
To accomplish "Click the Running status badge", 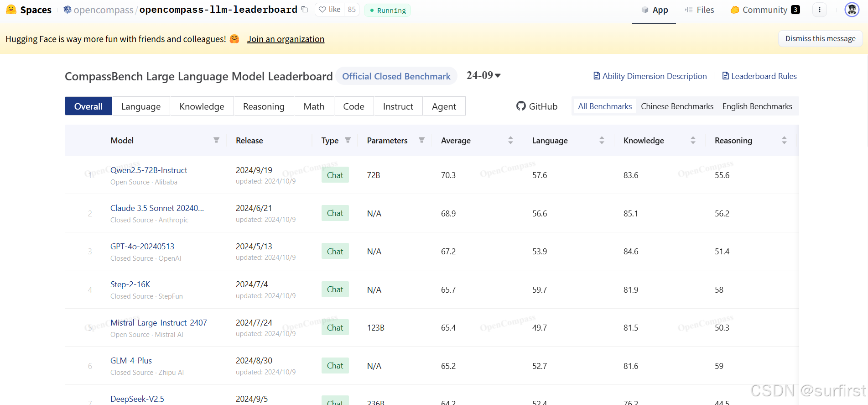I will pos(388,10).
